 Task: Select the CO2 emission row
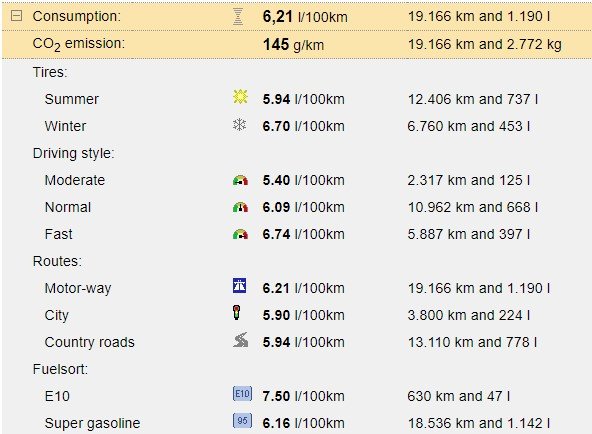(297, 44)
